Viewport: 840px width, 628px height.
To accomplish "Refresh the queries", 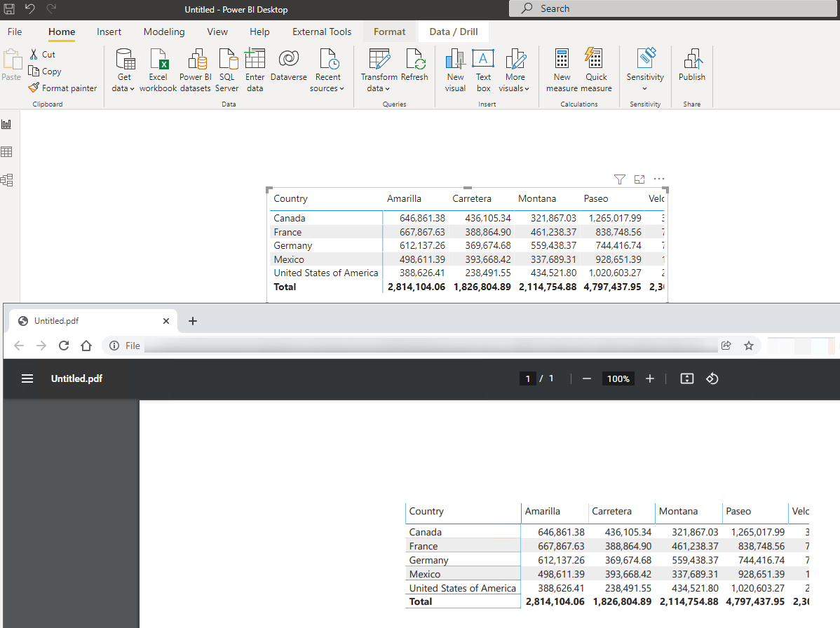I will click(x=414, y=64).
